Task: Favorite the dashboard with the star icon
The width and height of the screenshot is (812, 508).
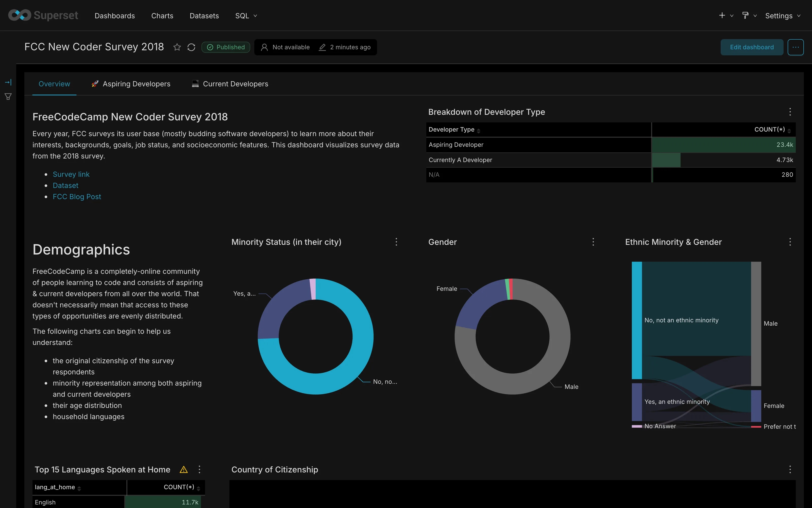Action: coord(177,47)
